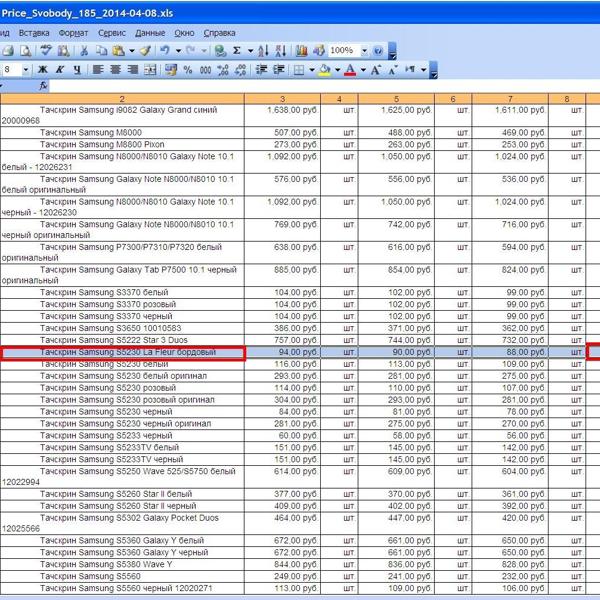Expand the Borders style dropdown arrow
Image resolution: width=600 pixels, height=600 pixels.
click(312, 70)
